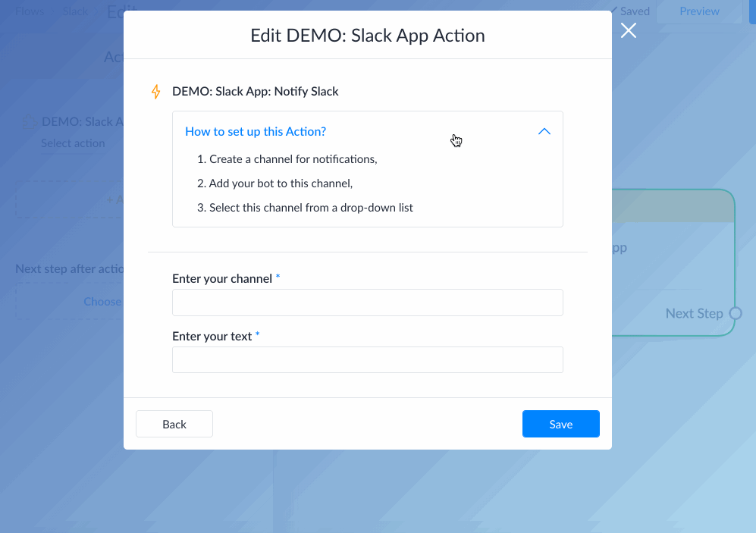
Task: Click the lightning bolt action icon
Action: click(155, 91)
